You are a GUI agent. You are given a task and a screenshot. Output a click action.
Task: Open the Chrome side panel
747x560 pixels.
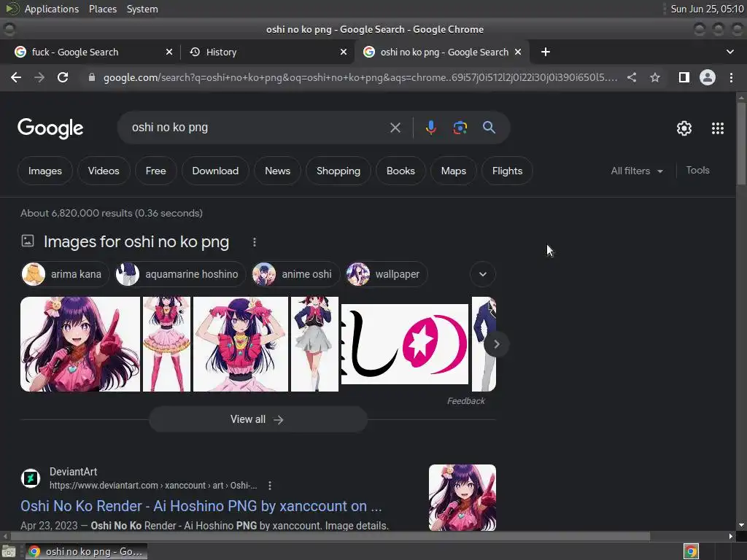click(x=684, y=77)
